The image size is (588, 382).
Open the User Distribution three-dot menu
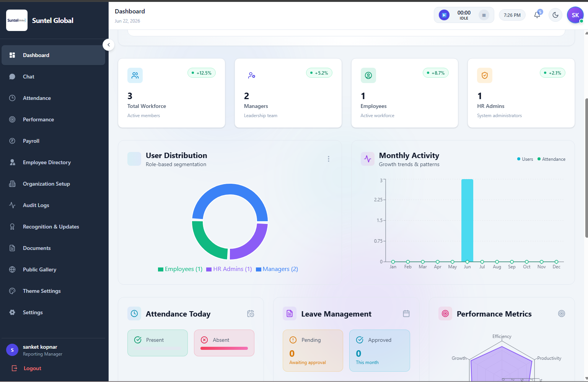[329, 159]
